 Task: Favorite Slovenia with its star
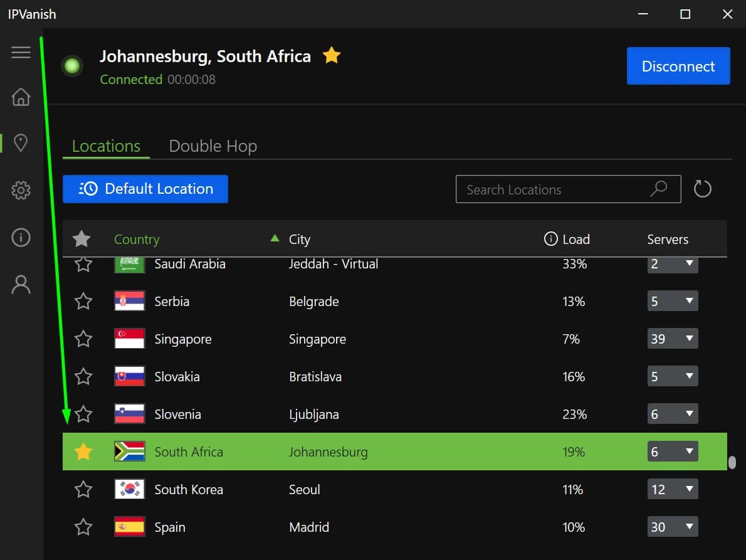[83, 414]
